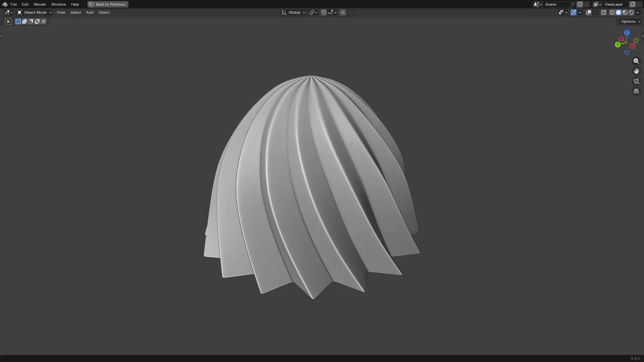The image size is (644, 362).
Task: Click Back to Previous button
Action: 108,4
